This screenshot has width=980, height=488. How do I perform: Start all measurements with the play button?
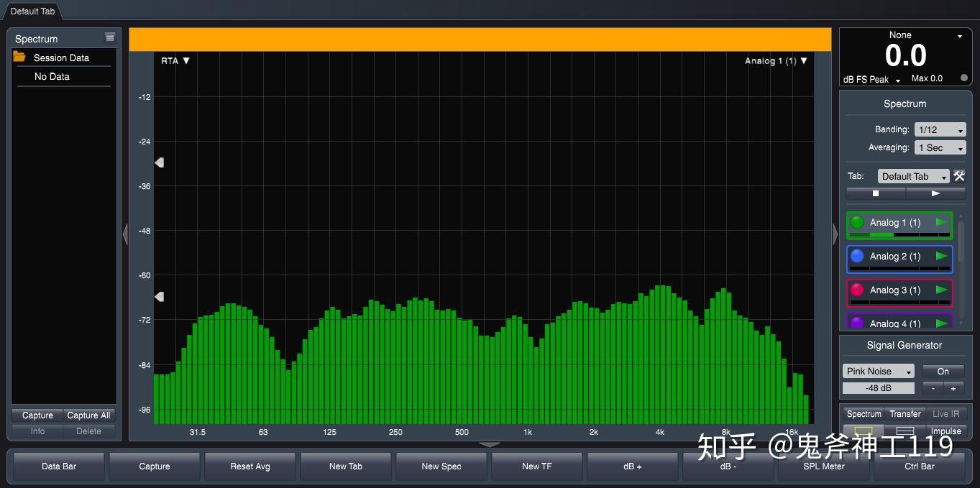(x=935, y=193)
